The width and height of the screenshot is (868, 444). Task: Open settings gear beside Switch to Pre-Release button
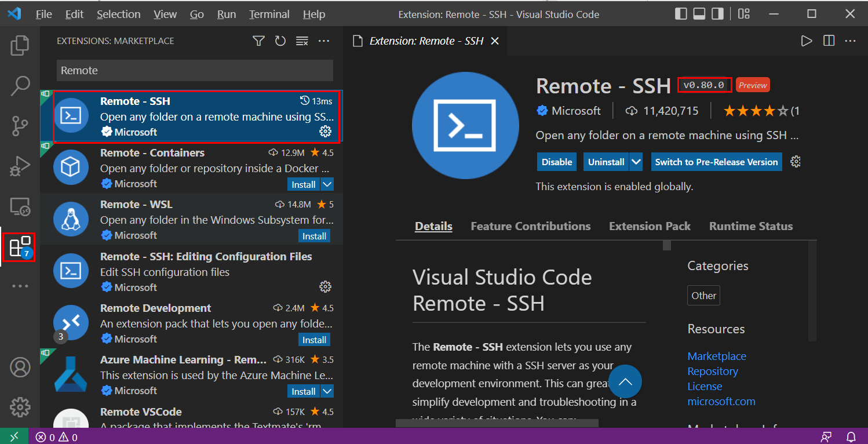pos(796,162)
